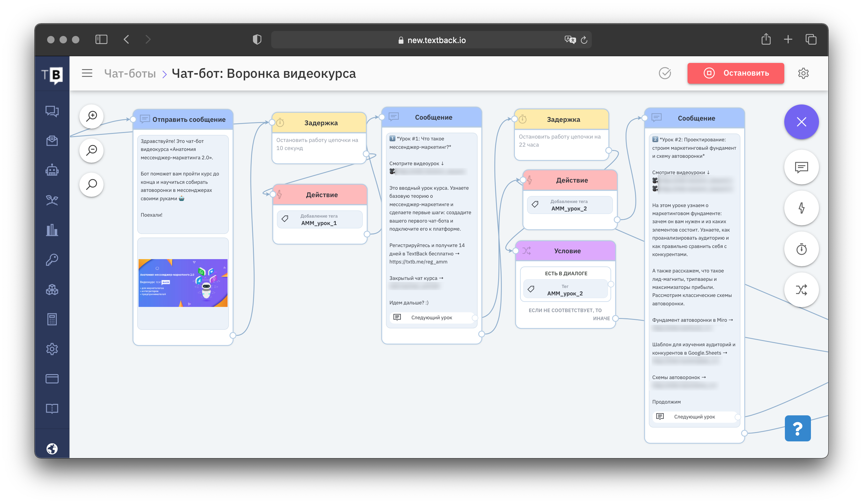Click the browser address bar new.textback.io
863x504 pixels.
(431, 40)
